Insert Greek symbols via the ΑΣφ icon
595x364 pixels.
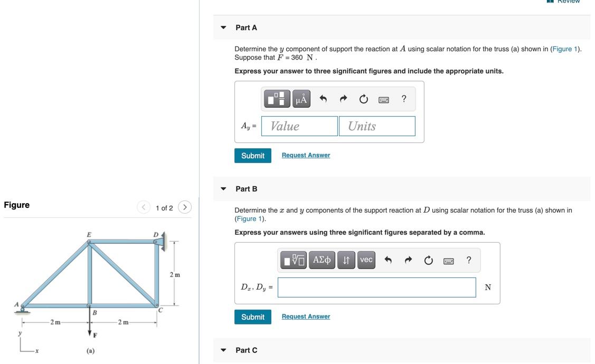point(322,260)
